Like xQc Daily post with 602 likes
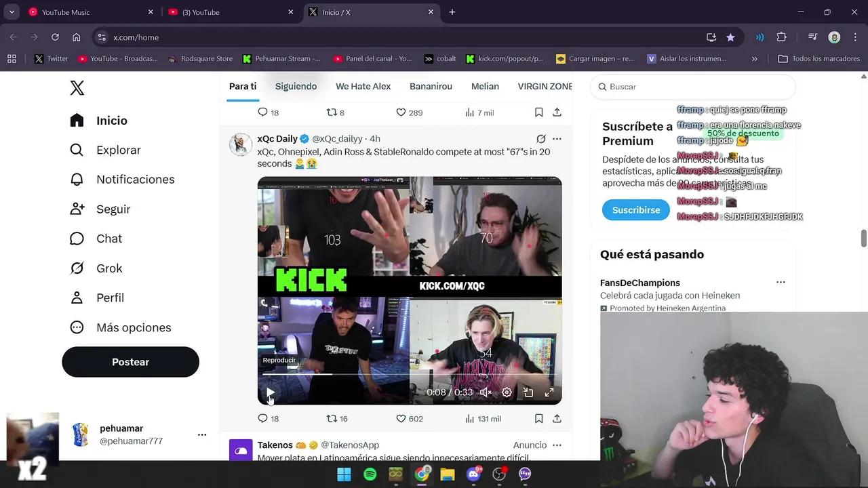 tap(410, 419)
